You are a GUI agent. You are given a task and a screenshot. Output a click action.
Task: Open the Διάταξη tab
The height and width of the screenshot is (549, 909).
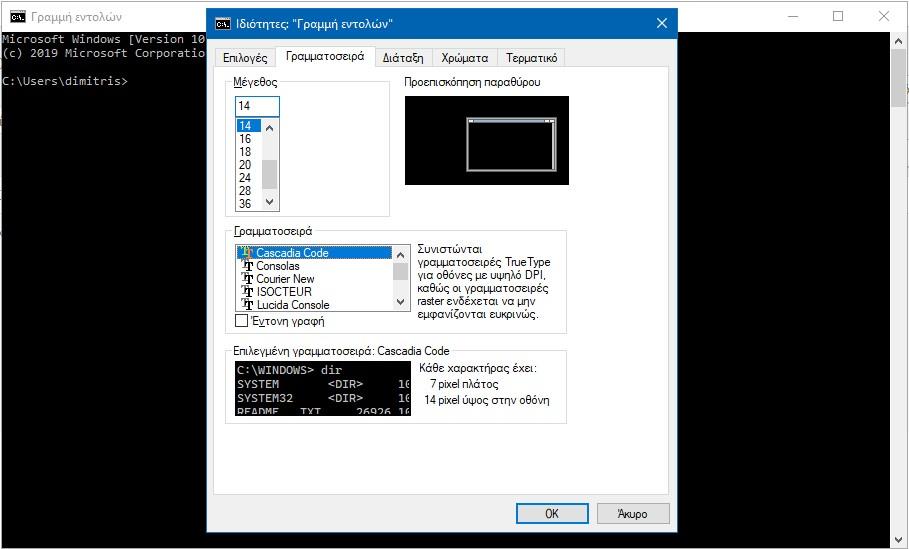403,58
